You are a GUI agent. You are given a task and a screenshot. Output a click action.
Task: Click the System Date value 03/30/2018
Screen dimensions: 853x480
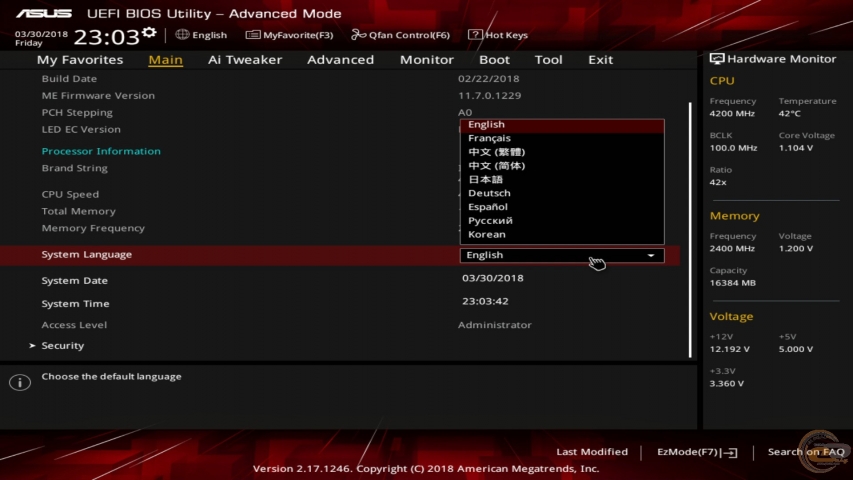493,278
